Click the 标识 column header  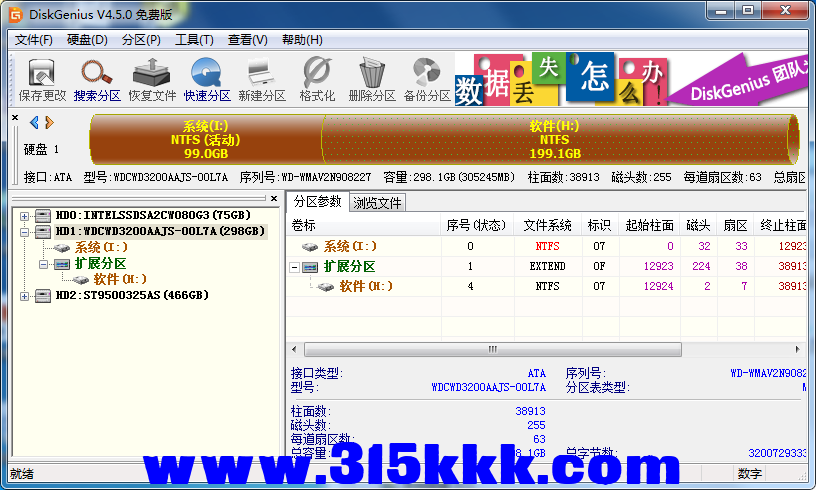(600, 225)
